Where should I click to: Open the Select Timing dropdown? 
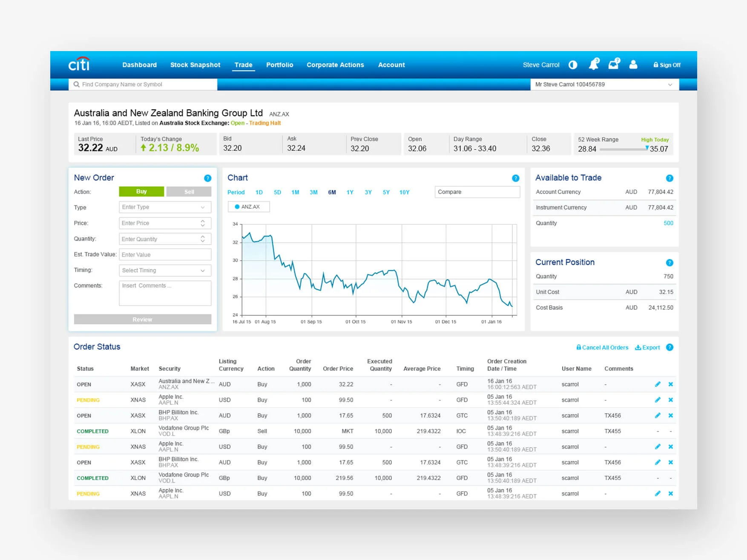pyautogui.click(x=164, y=270)
